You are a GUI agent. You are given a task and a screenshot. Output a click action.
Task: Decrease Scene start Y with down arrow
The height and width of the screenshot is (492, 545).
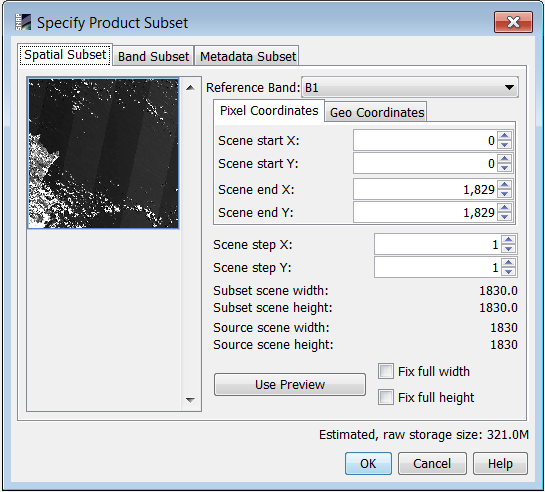[504, 167]
